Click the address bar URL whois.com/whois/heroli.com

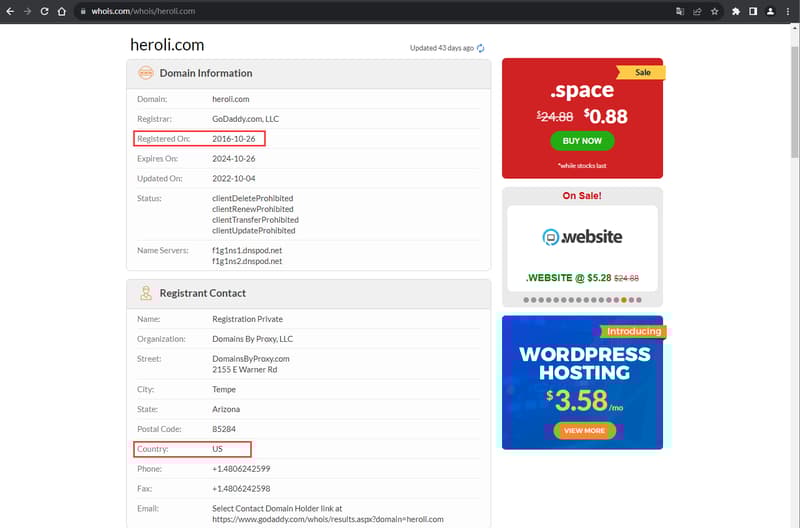[x=143, y=11]
